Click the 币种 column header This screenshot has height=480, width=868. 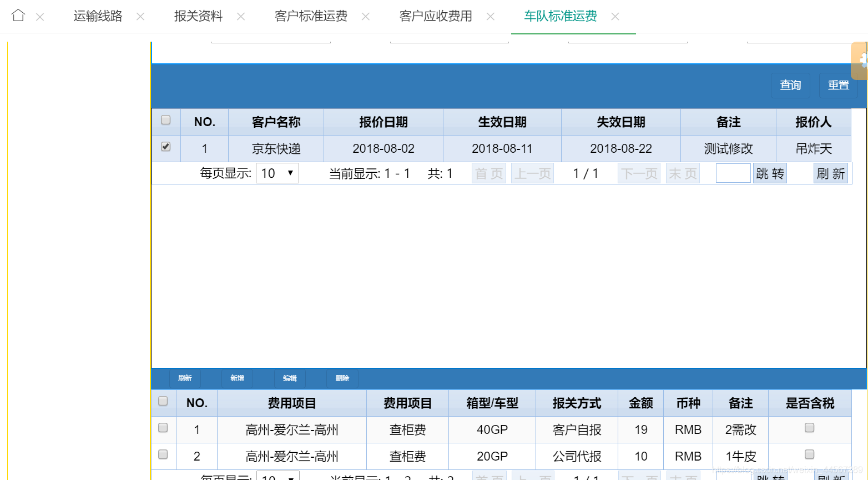click(x=688, y=403)
